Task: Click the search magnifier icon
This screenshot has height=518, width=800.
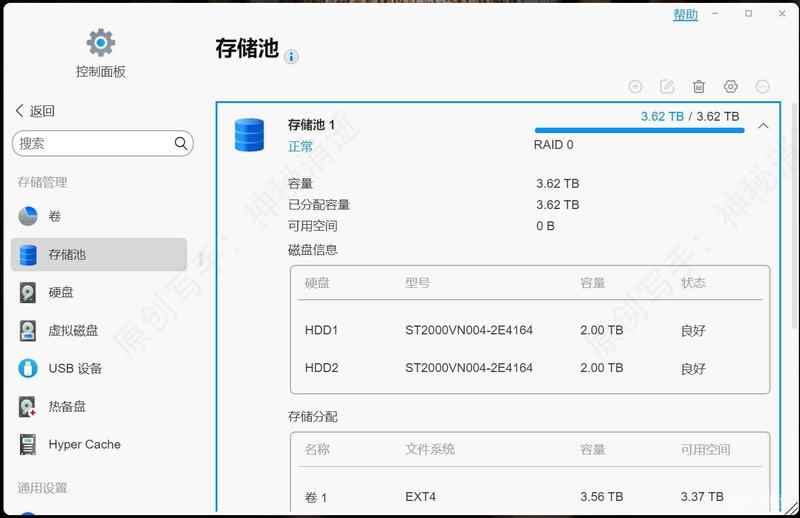Action: (181, 143)
